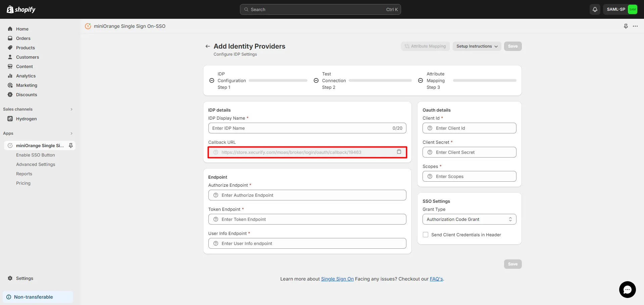This screenshot has width=644, height=305.
Task: Focus the Enter User Info endpoint field
Action: (307, 243)
